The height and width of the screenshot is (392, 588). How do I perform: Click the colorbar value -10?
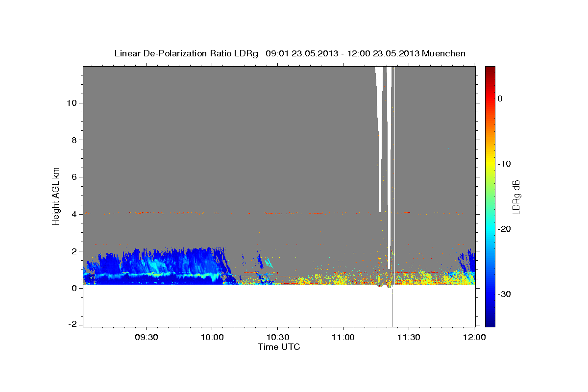pyautogui.click(x=504, y=164)
